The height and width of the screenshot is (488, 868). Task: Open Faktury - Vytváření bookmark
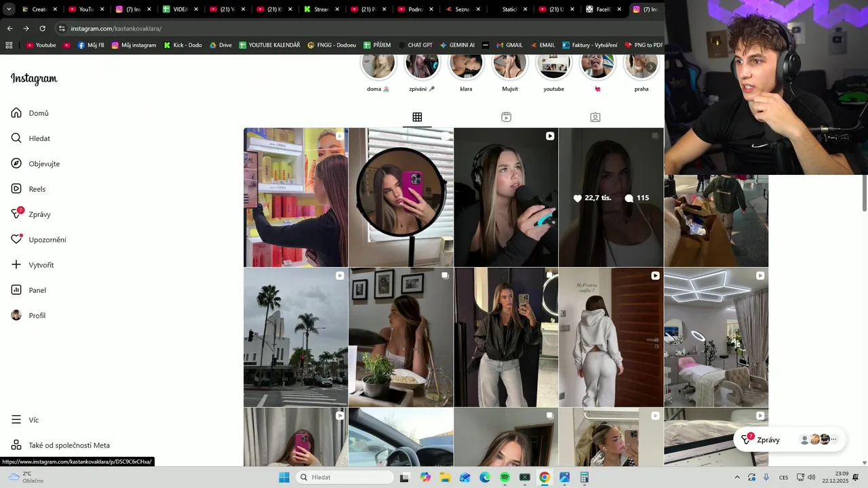tap(589, 45)
